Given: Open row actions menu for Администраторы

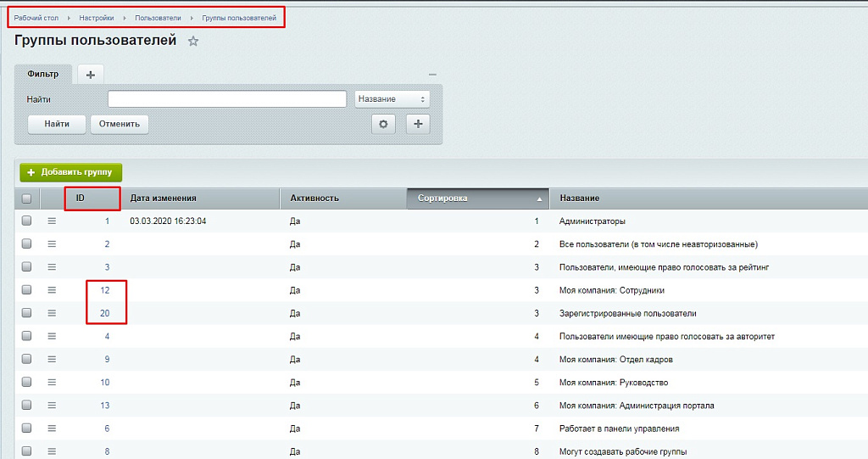Looking at the screenshot, I should pyautogui.click(x=52, y=221).
